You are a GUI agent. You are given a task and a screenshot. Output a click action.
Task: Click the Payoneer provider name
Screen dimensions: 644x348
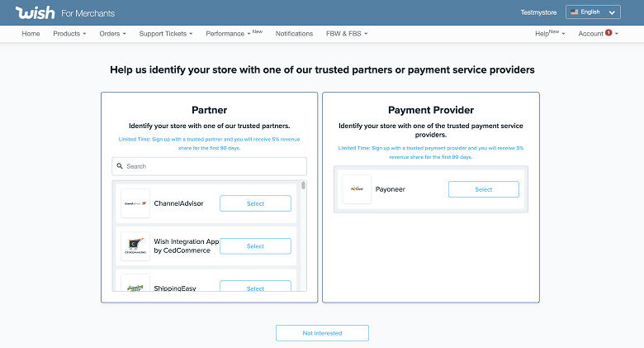coord(391,189)
